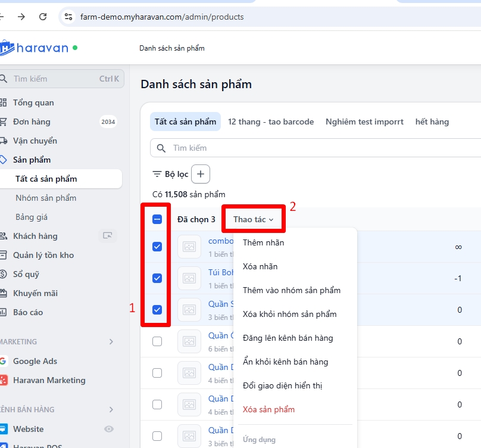This screenshot has height=448, width=481.
Task: Click the Haravan logo icon
Action: point(6,48)
